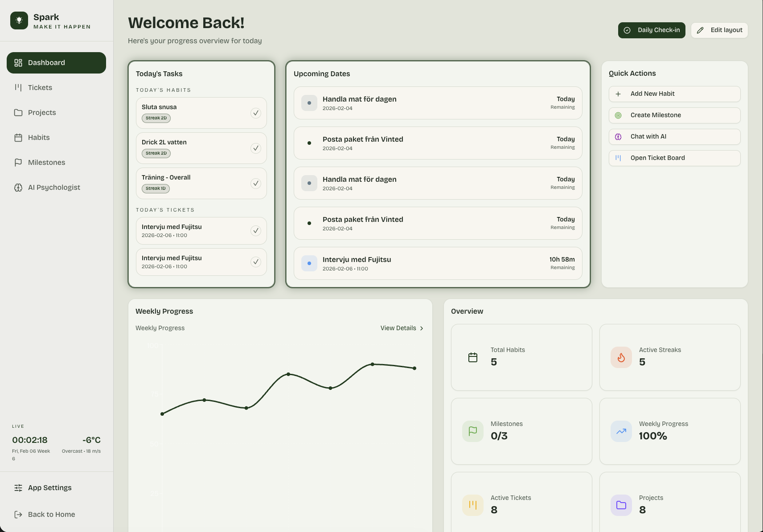Expand Weekly Progress via View Details chevron
This screenshot has width=763, height=532.
[x=421, y=328]
